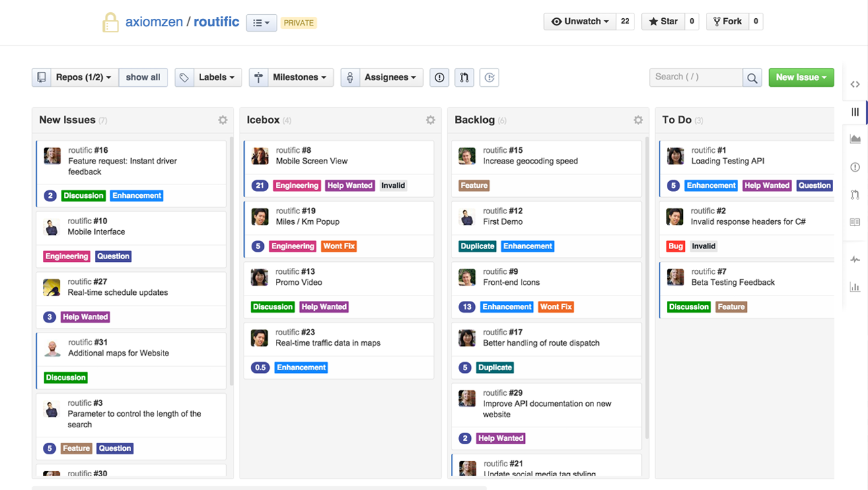
Task: Click the estimate badge 21 on Mobile Screen View
Action: [x=260, y=186]
